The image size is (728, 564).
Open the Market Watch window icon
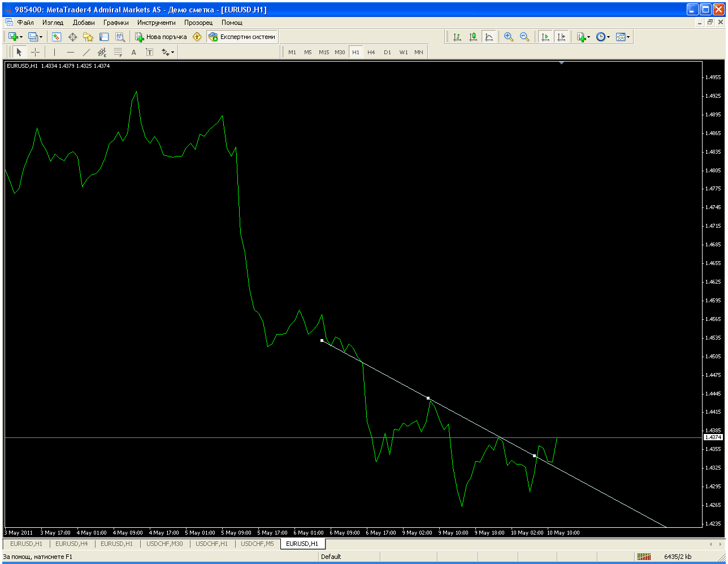click(x=57, y=37)
